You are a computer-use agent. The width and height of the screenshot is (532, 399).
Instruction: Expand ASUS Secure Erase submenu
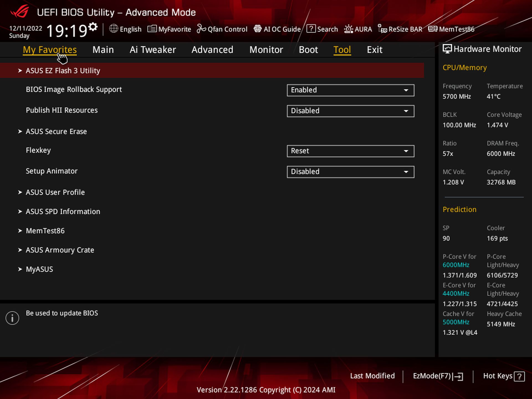(x=56, y=132)
